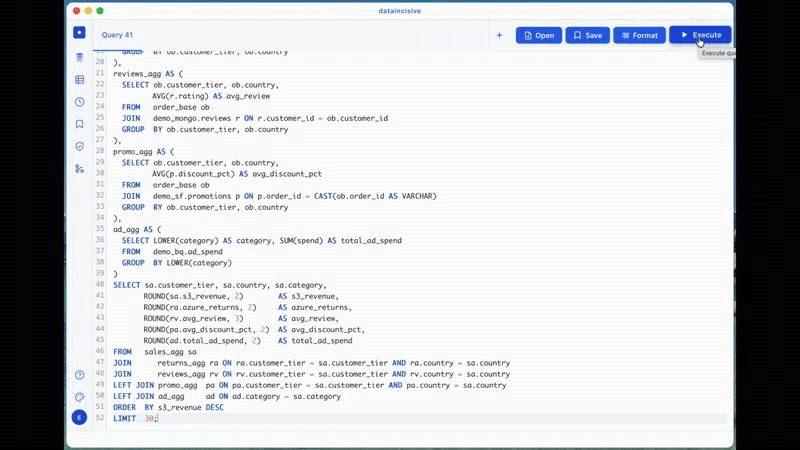
Task: Click 'GROUP BY LOWER(category)' on line 38
Action: (177, 263)
